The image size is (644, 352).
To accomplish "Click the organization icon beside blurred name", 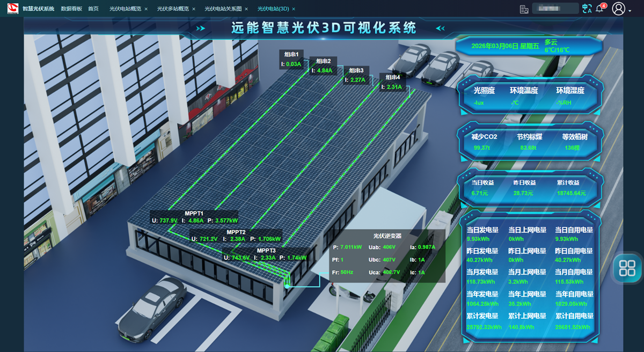I will (x=524, y=9).
